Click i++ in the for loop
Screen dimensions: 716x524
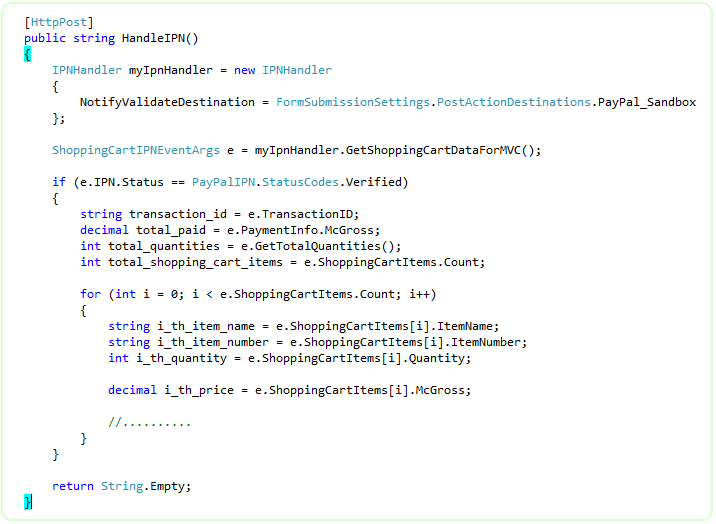click(419, 294)
